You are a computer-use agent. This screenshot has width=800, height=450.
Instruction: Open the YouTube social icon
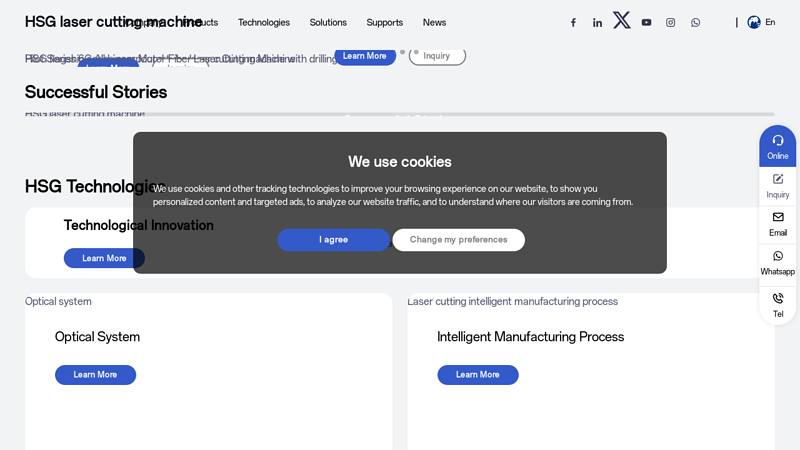coord(646,22)
